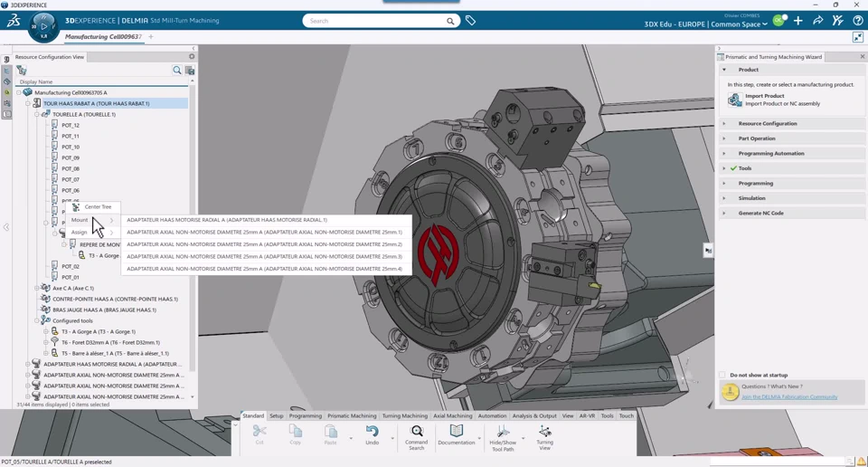The height and width of the screenshot is (467, 868).
Task: Enable Do not show at startup
Action: point(722,375)
